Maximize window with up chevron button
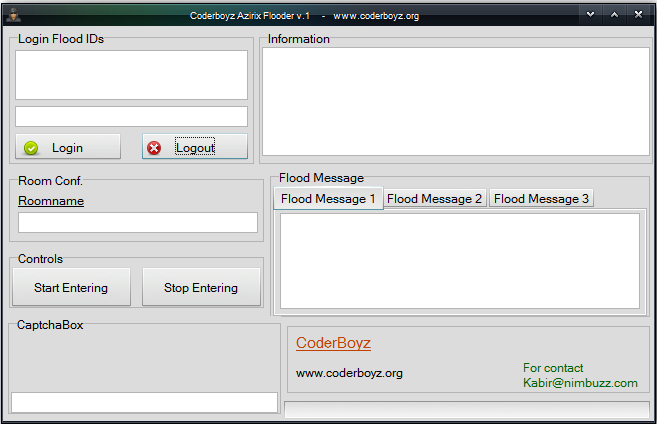 pyautogui.click(x=614, y=15)
